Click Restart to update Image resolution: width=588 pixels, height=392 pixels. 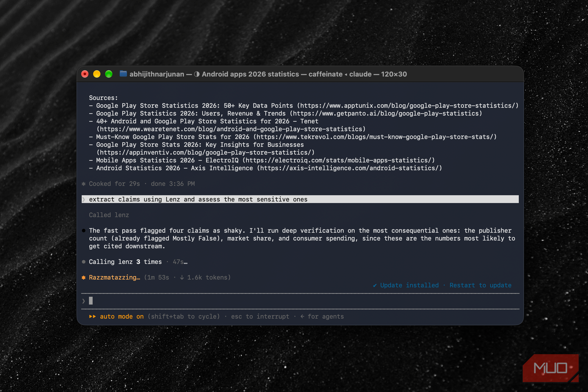coord(480,285)
